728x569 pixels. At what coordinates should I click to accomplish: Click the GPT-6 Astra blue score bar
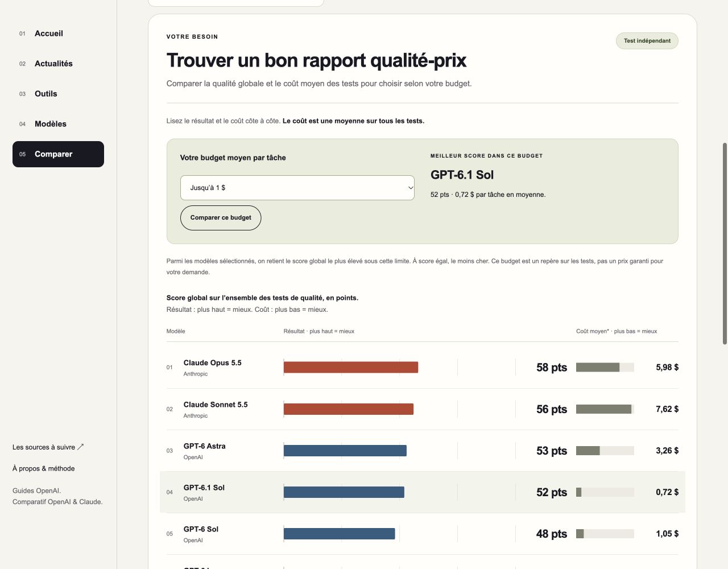[x=345, y=451]
